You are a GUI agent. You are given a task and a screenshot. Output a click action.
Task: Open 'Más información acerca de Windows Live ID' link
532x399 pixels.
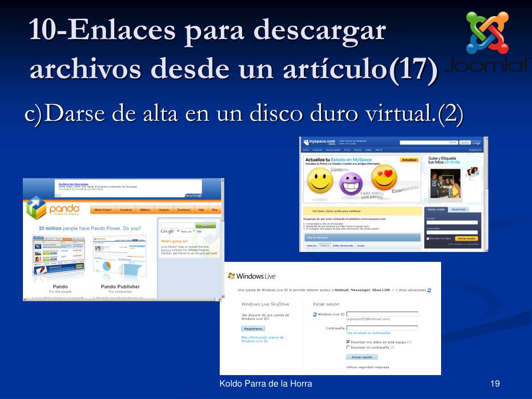[x=262, y=339]
